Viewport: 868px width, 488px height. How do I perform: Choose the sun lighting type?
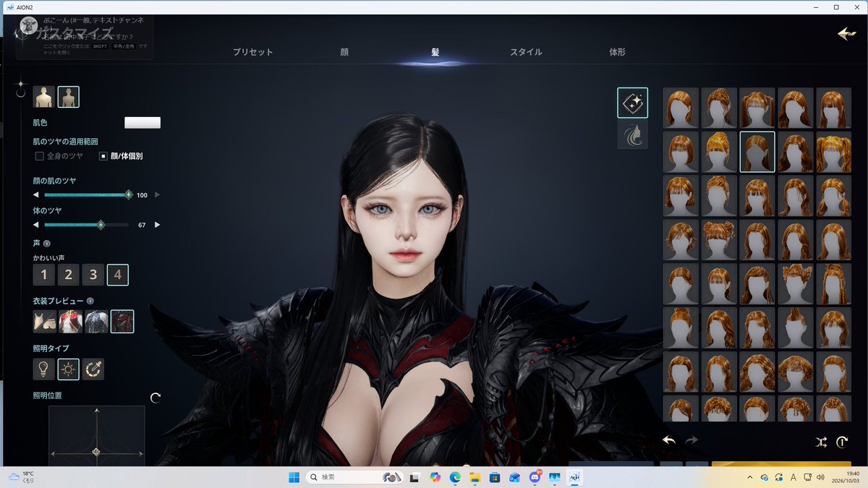69,369
